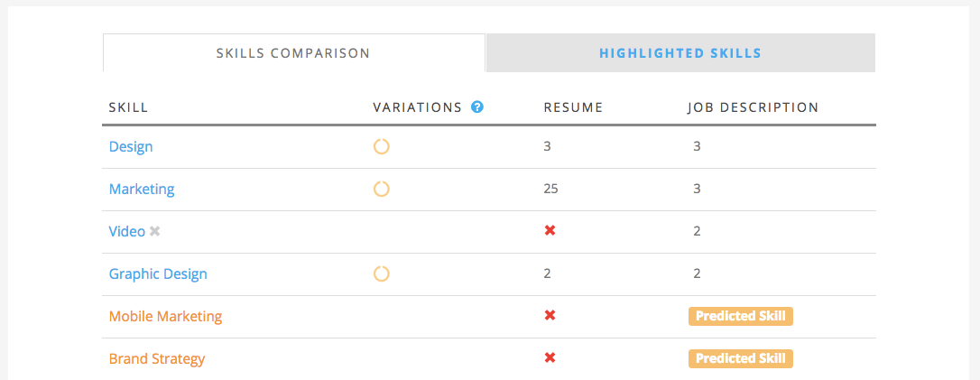Open the Graphic Design skill link

tap(158, 273)
